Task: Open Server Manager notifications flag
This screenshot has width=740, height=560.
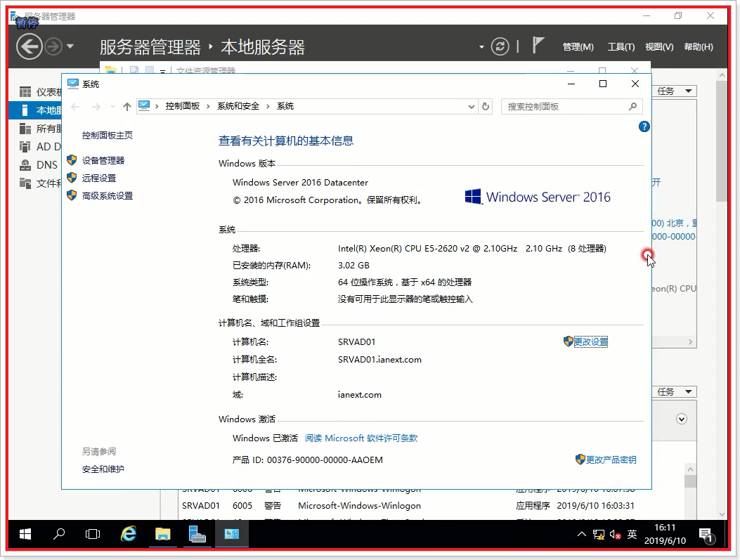Action: [538, 45]
